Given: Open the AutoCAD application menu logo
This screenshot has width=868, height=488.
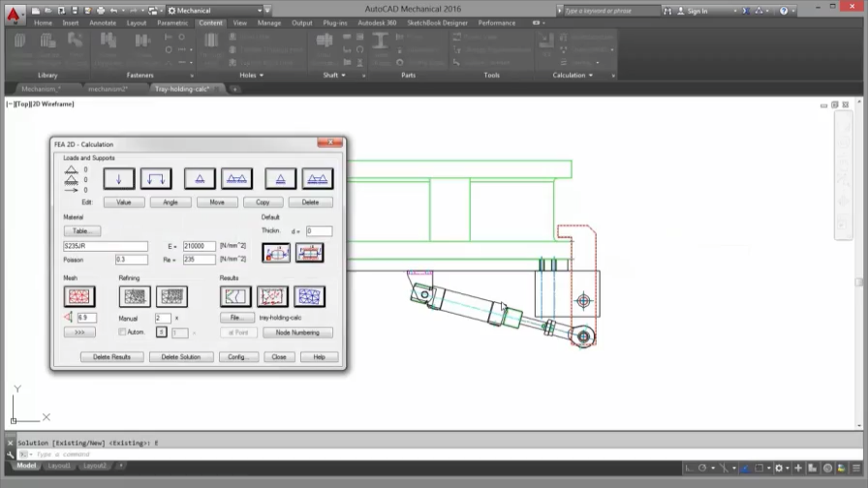Looking at the screenshot, I should [14, 14].
